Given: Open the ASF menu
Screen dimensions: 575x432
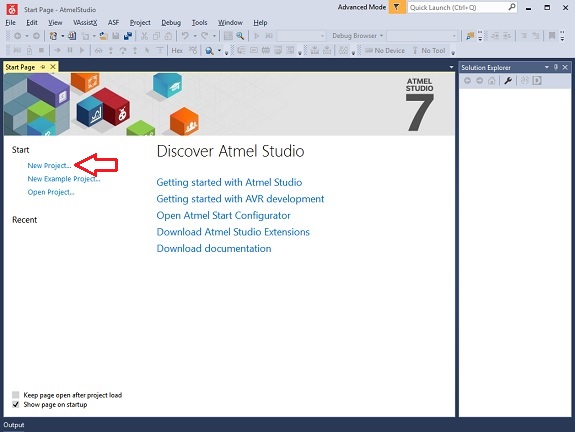Looking at the screenshot, I should point(113,22).
